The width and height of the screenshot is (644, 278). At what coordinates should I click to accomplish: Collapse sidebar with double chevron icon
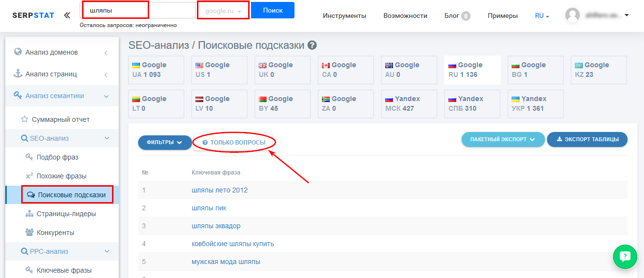67,15
